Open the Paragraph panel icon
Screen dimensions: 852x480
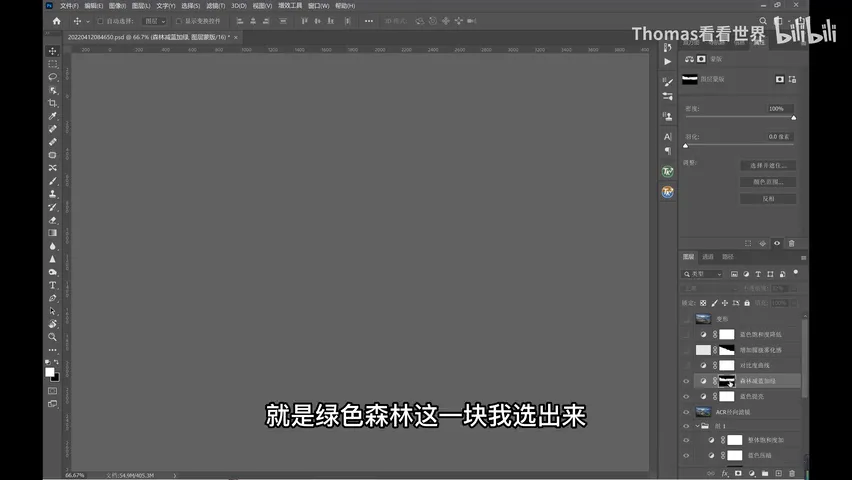point(668,151)
